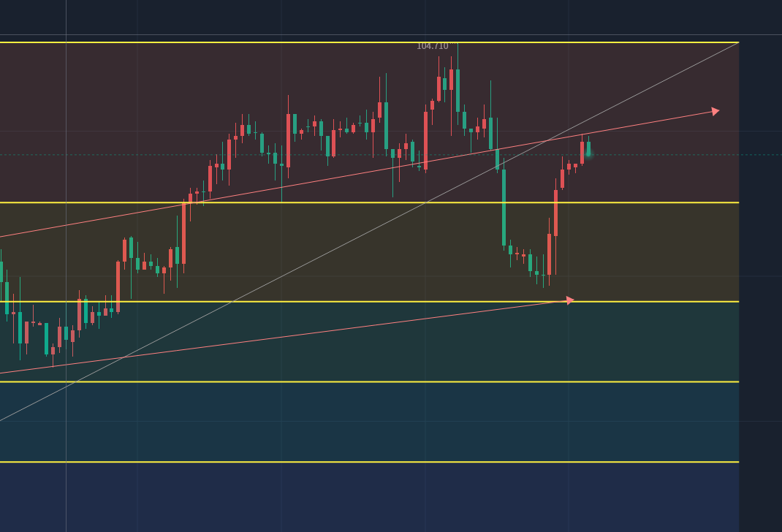This screenshot has height=532, width=782.
Task: Select the lowest yellow horizontal line
Action: pyautogui.click(x=365, y=462)
